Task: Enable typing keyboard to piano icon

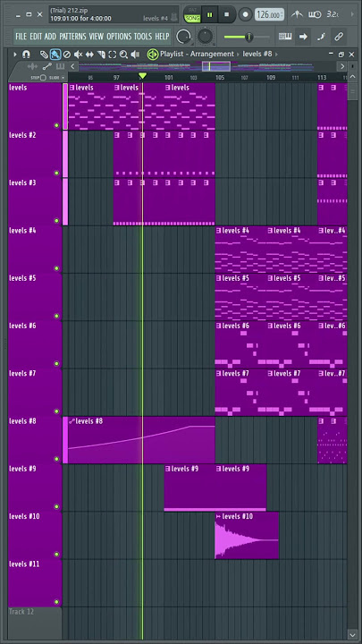Action: click(x=285, y=37)
